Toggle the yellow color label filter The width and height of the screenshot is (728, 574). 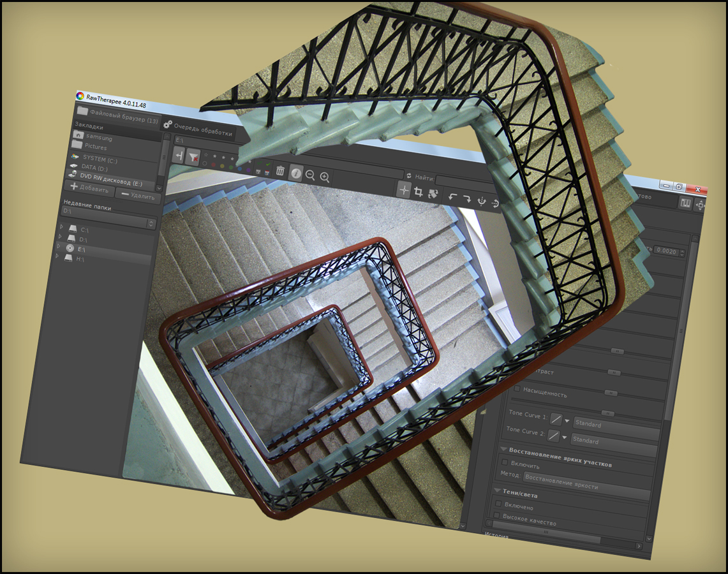[222, 166]
